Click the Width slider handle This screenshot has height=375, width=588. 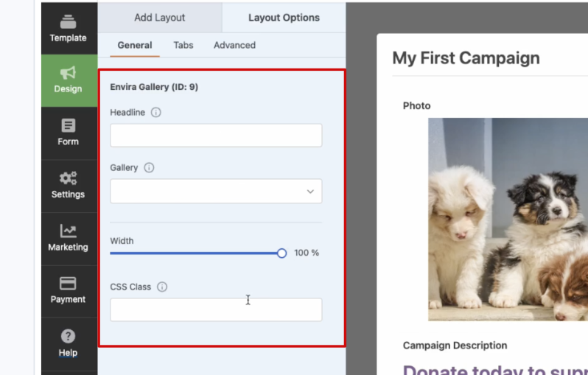[281, 253]
